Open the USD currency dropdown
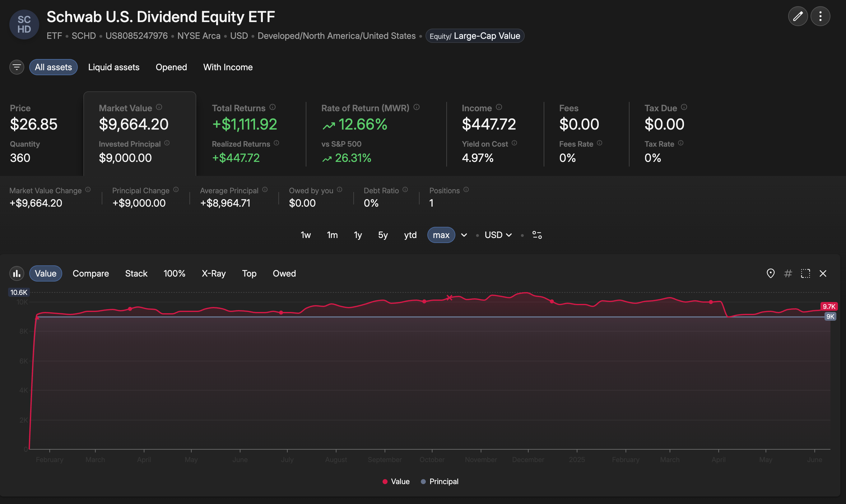The height and width of the screenshot is (504, 846). point(498,235)
